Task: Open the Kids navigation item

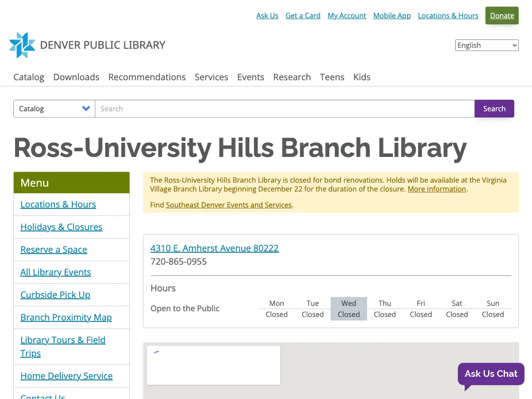Action: pos(362,77)
